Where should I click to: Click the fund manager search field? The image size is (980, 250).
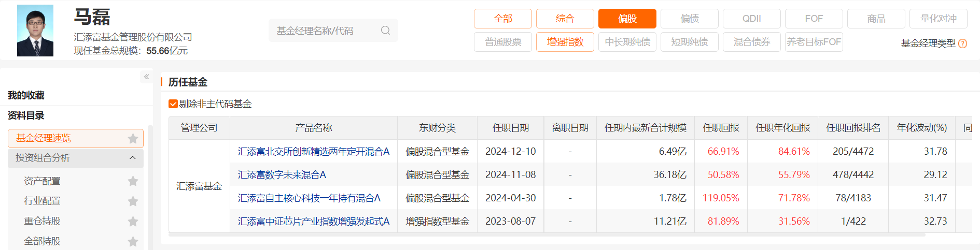tap(324, 31)
